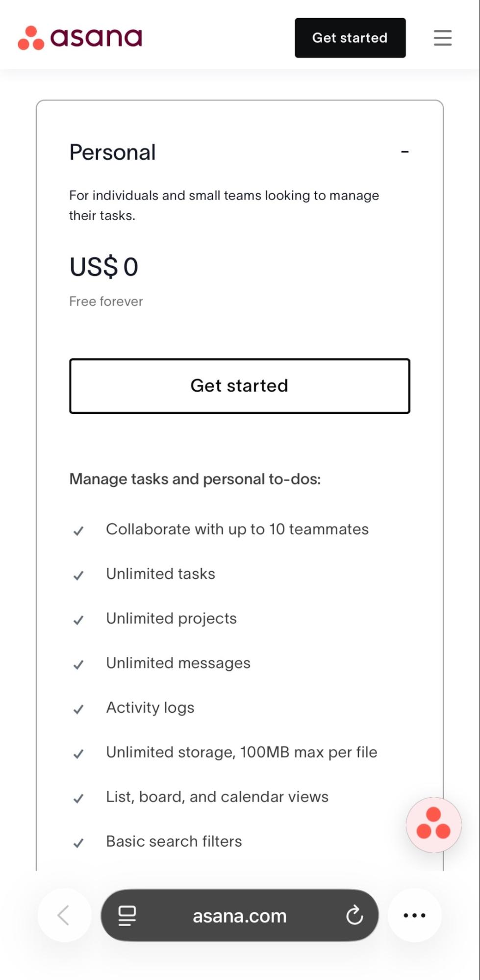480x980 pixels.
Task: Open the page tools icon in address bar
Action: pyautogui.click(x=127, y=915)
